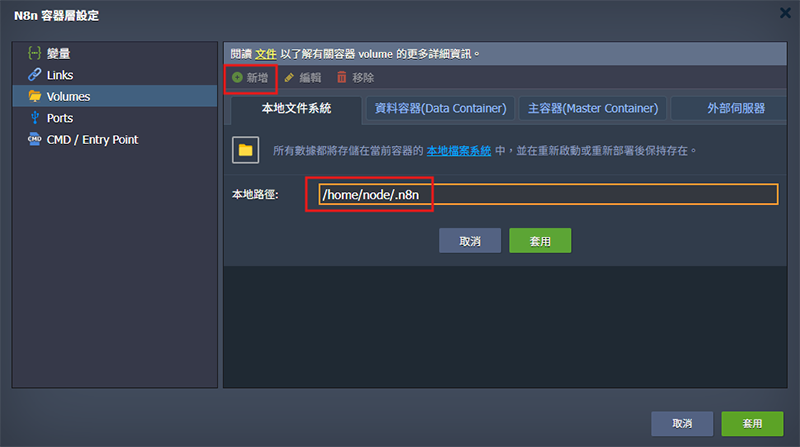
Task: Click the 變量 variables braces icon
Action: (x=34, y=53)
